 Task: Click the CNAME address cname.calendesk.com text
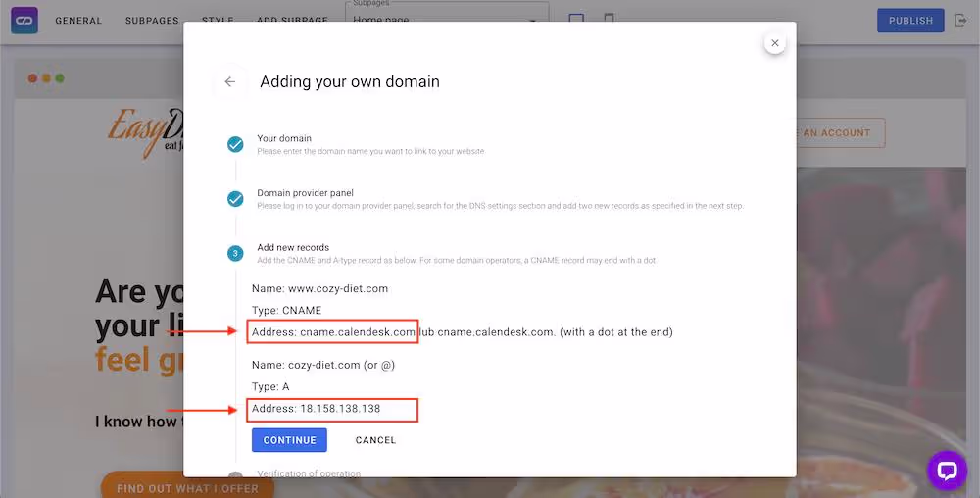pos(358,332)
